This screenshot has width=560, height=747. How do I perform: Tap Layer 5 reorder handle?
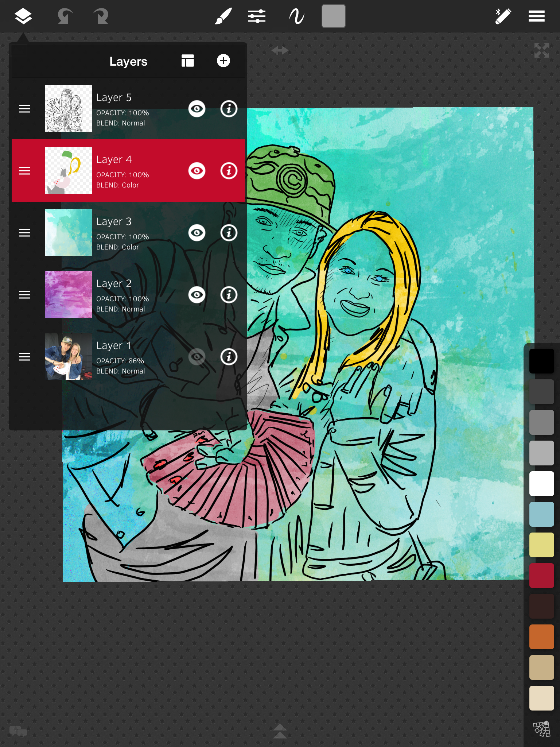click(x=25, y=109)
